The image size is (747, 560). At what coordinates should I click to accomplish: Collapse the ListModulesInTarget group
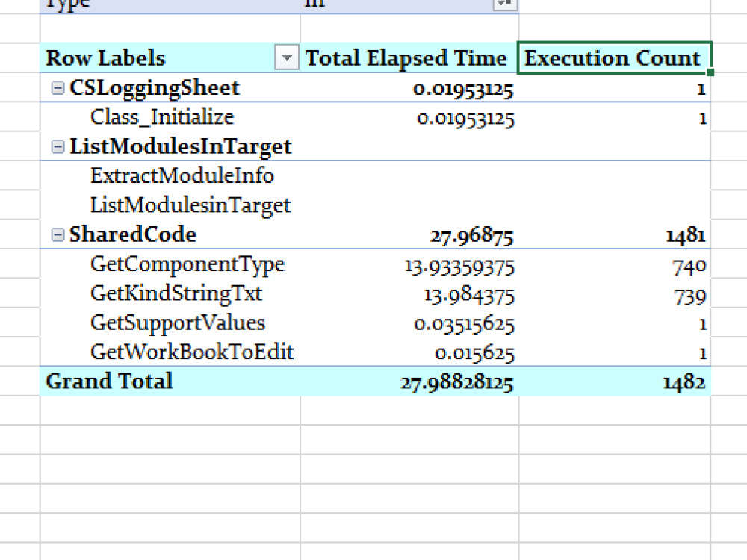tap(58, 146)
